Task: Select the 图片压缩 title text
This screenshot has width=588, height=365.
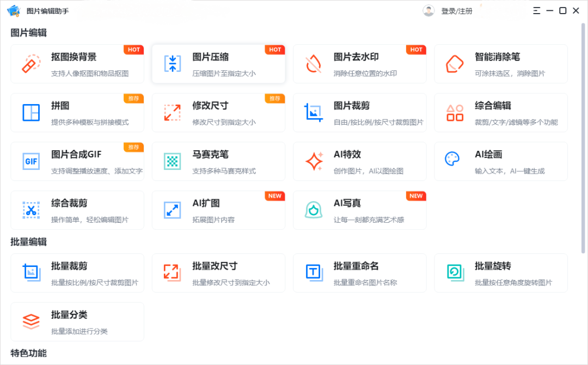Action: click(x=210, y=57)
